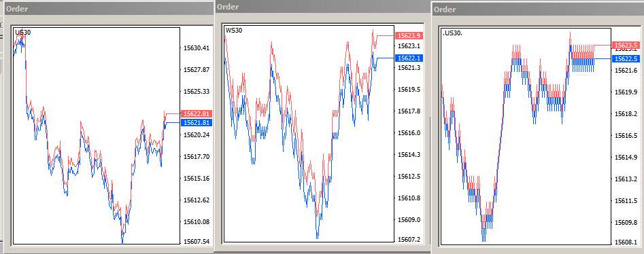Select the red ask price tag 15622.81
This screenshot has height=254, width=644.
(197, 113)
